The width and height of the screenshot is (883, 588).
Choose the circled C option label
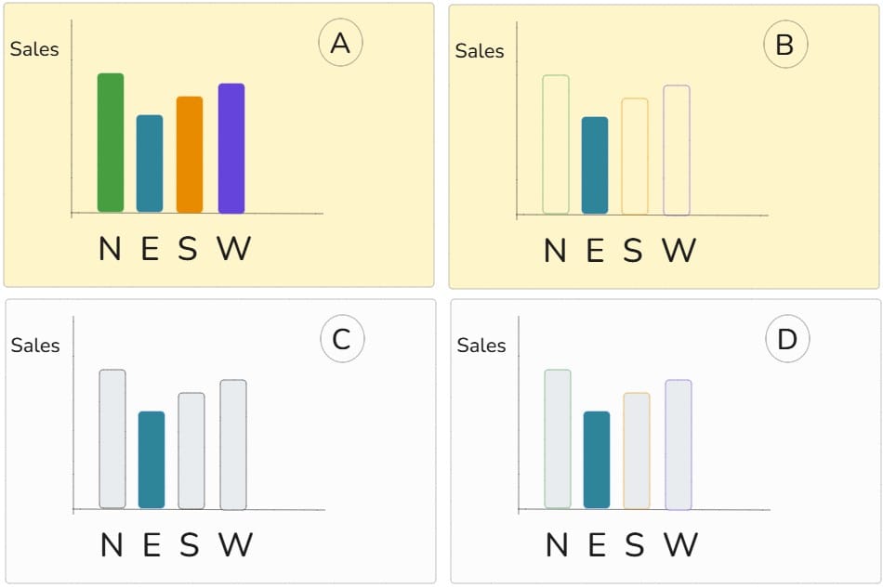coord(342,339)
